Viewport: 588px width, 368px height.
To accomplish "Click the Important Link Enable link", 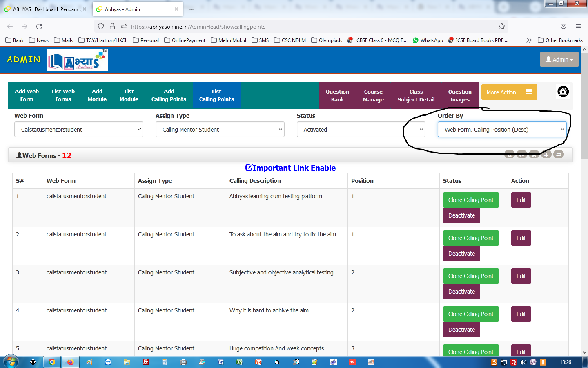I will [290, 168].
